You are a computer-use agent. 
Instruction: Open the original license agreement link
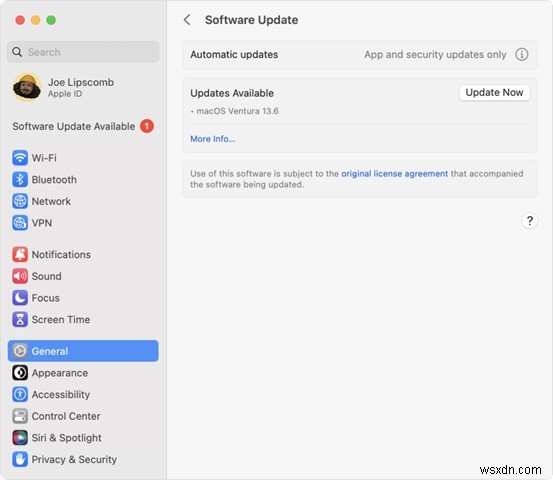click(x=394, y=174)
